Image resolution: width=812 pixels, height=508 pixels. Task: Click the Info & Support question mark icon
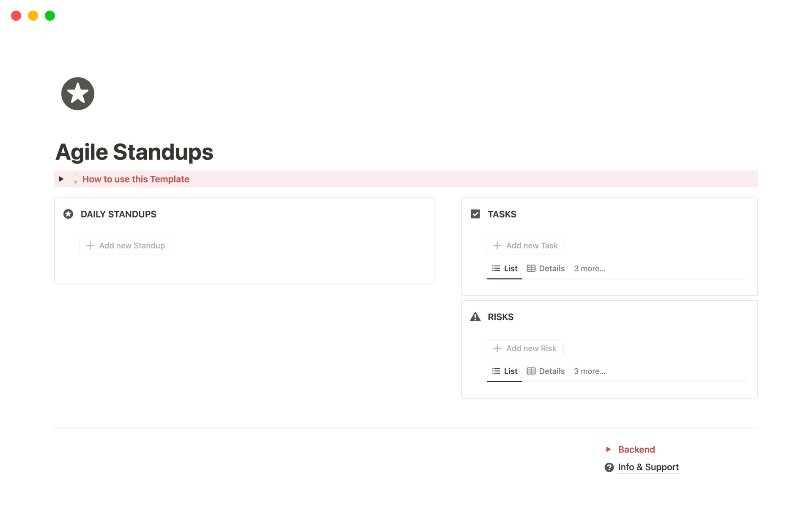(609, 467)
